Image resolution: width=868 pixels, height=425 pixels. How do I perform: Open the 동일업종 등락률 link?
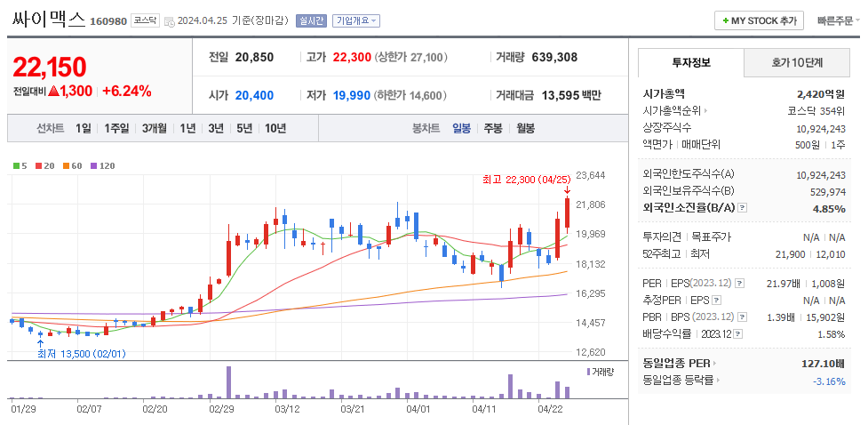click(x=678, y=381)
